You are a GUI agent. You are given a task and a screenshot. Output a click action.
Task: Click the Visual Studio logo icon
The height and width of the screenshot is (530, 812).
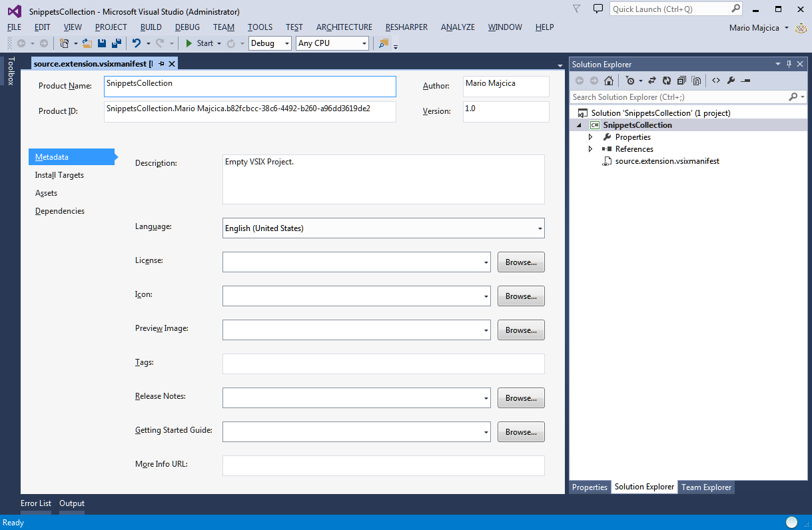click(x=15, y=11)
